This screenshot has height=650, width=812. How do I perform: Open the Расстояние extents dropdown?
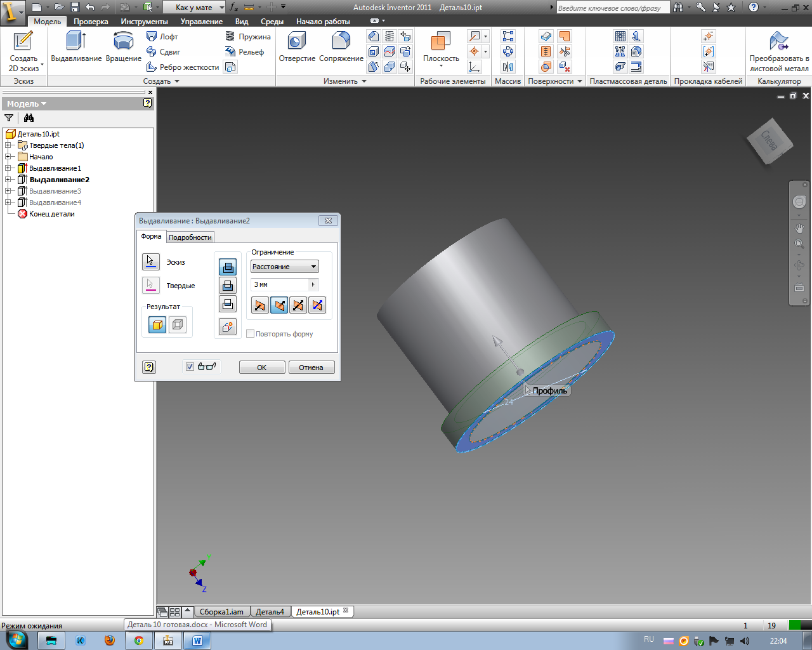coord(285,267)
